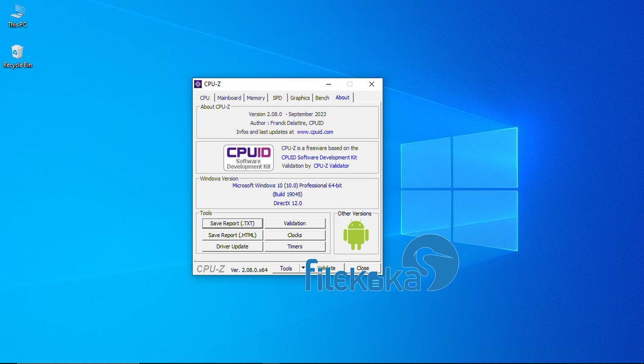
Task: Select the Recycle Bin desktop icon
Action: click(x=18, y=56)
